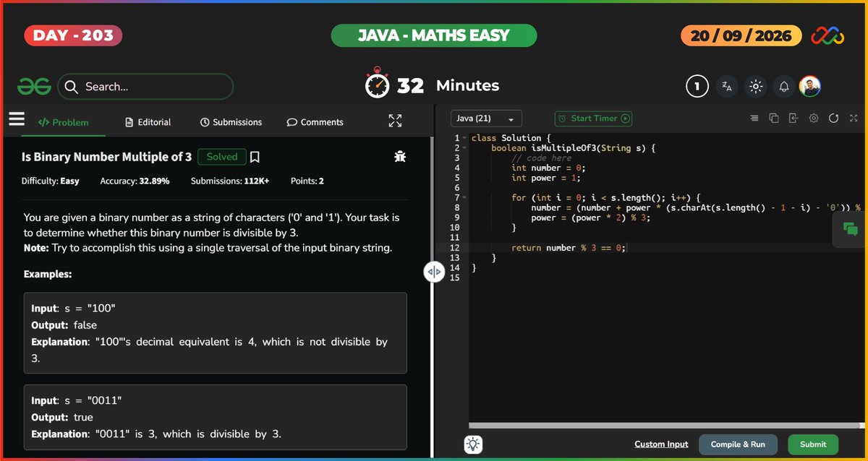The height and width of the screenshot is (461, 868).
Task: Click the 20 / 09 / 2026 date badge
Action: click(741, 35)
